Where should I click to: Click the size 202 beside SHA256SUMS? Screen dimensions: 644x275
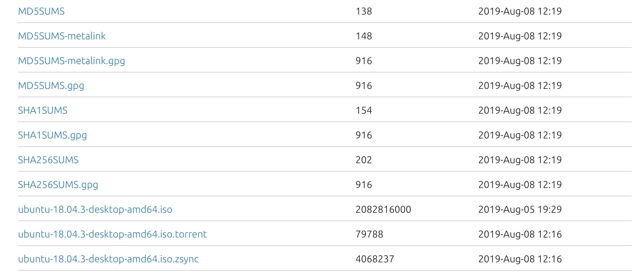364,160
